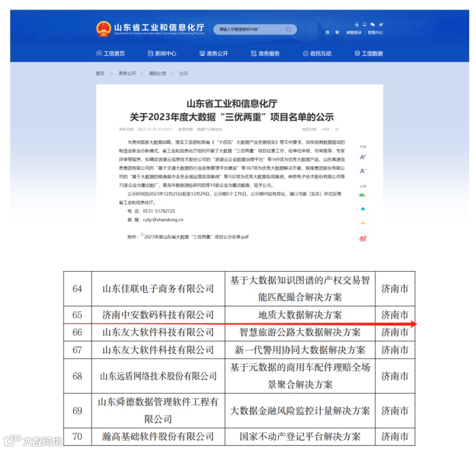Click 政务公开 in breadcrumb
Image resolution: width=476 pixels, height=450 pixels.
127,73
